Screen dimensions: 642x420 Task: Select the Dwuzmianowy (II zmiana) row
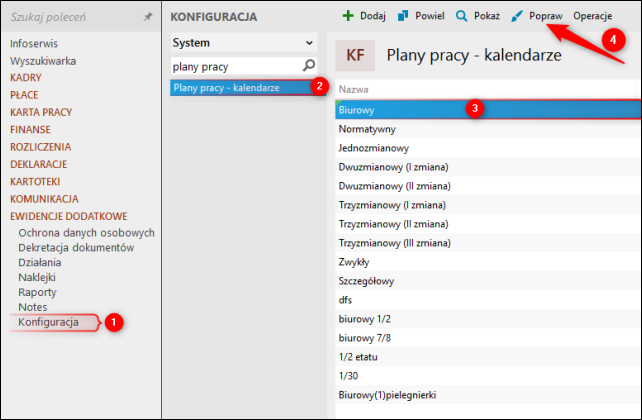click(x=488, y=186)
